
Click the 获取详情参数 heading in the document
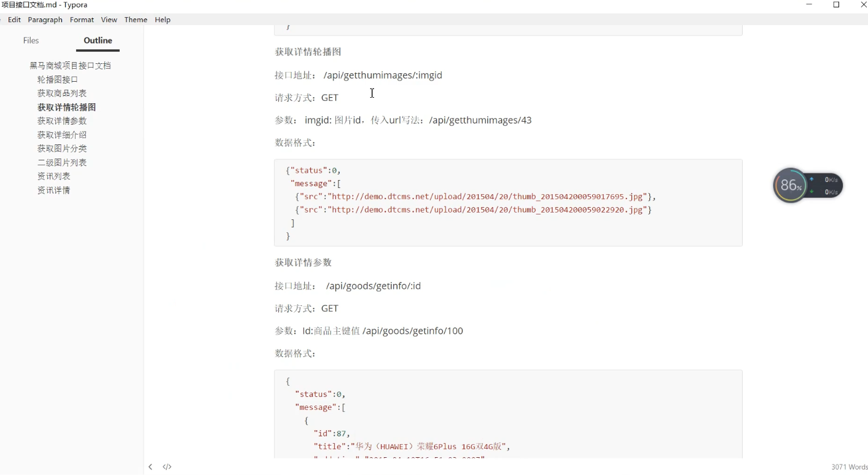(303, 263)
